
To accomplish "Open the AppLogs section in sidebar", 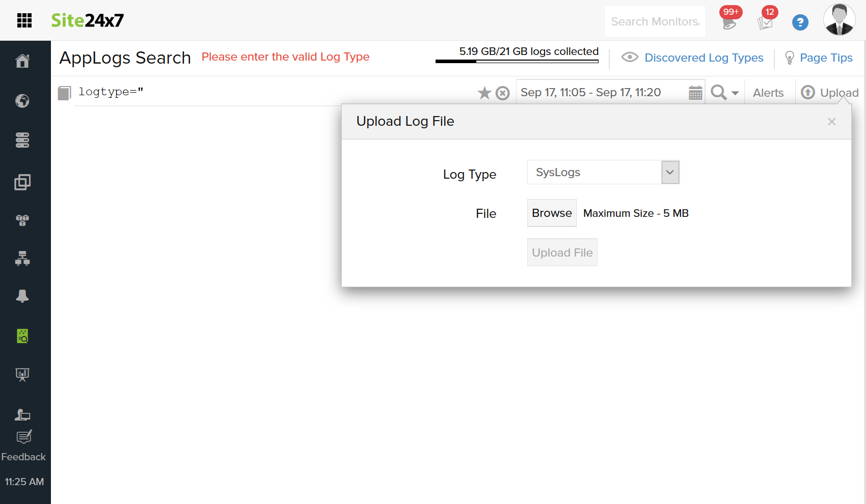I will (22, 335).
